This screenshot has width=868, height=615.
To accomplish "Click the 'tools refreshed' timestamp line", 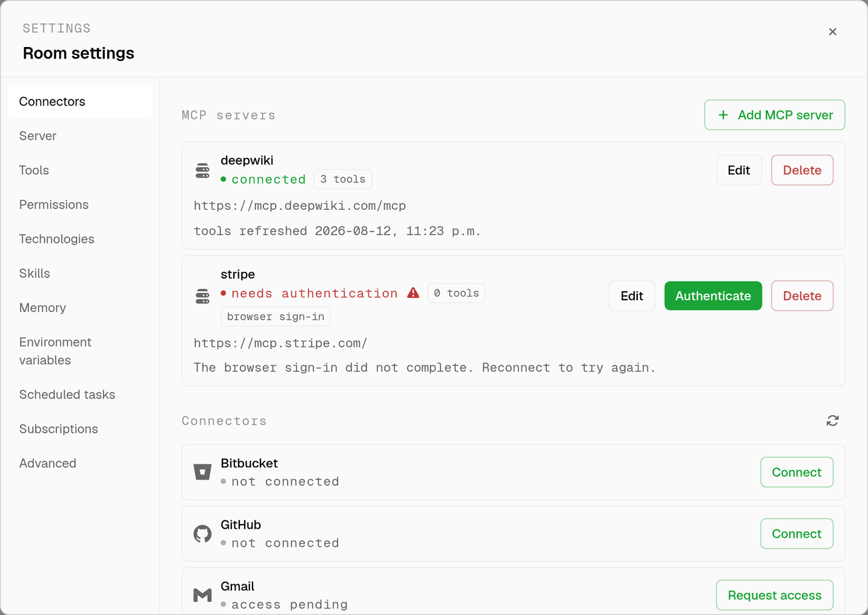I will 337,231.
